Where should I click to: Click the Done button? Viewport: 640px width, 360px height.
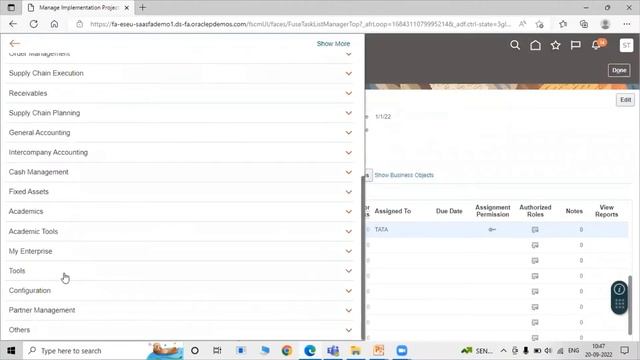point(619,70)
